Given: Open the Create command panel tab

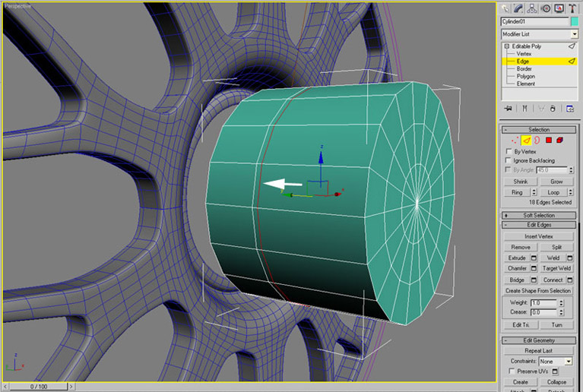Looking at the screenshot, I should 507,8.
